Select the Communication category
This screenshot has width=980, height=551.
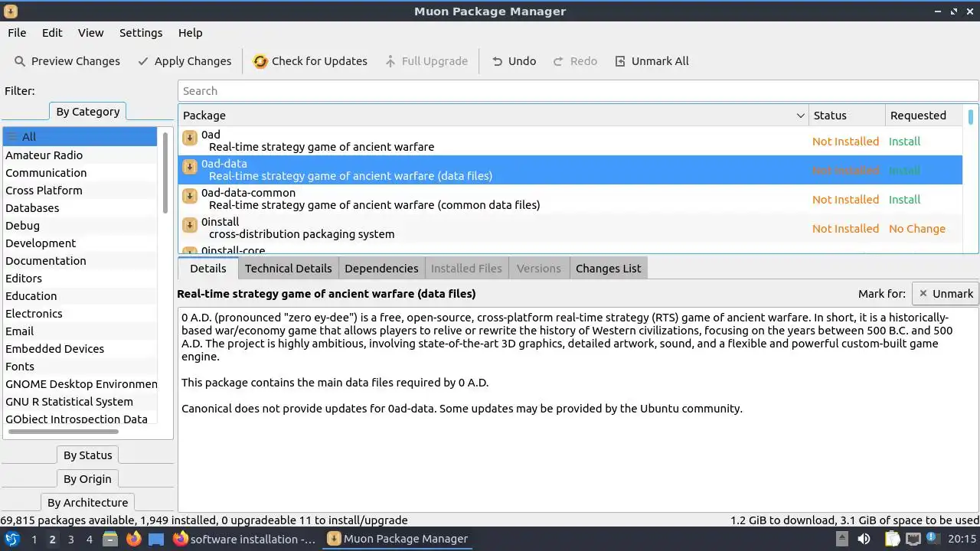click(80, 173)
